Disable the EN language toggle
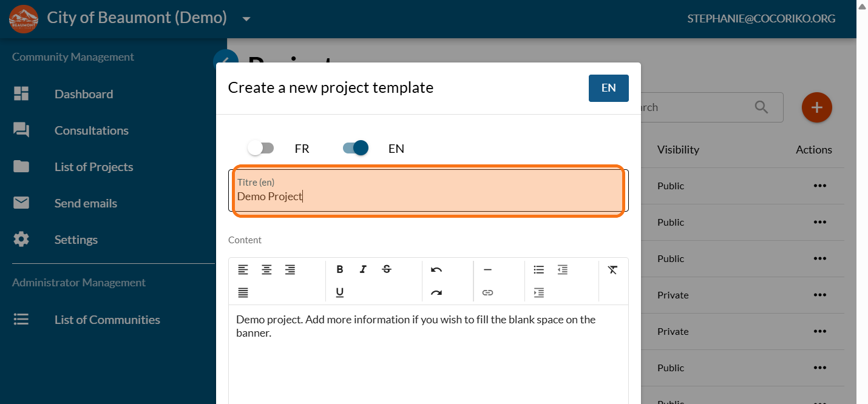The image size is (868, 404). (x=356, y=149)
